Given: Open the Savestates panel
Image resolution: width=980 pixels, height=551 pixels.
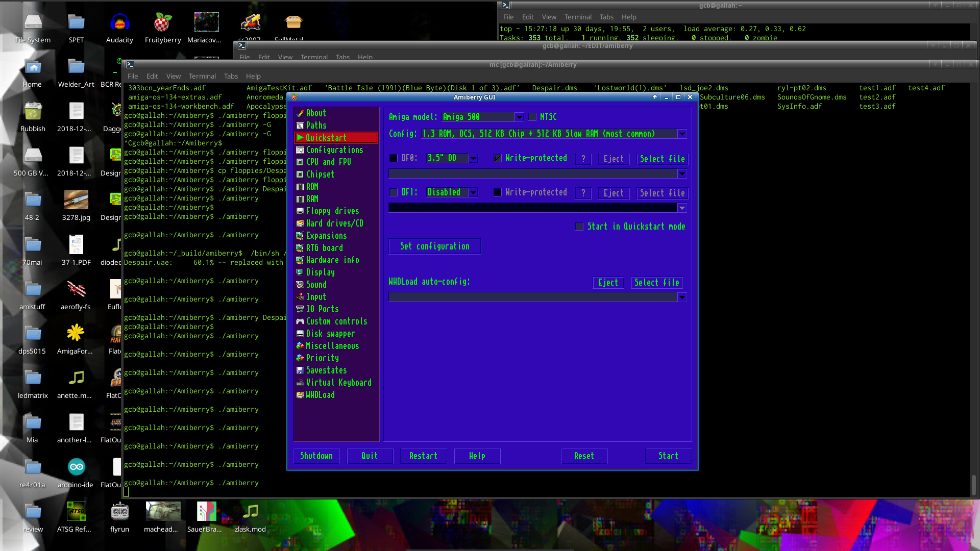Looking at the screenshot, I should pyautogui.click(x=336, y=370).
